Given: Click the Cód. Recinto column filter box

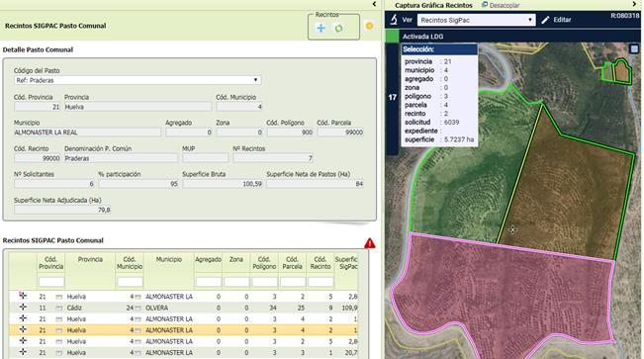Looking at the screenshot, I should (x=321, y=282).
